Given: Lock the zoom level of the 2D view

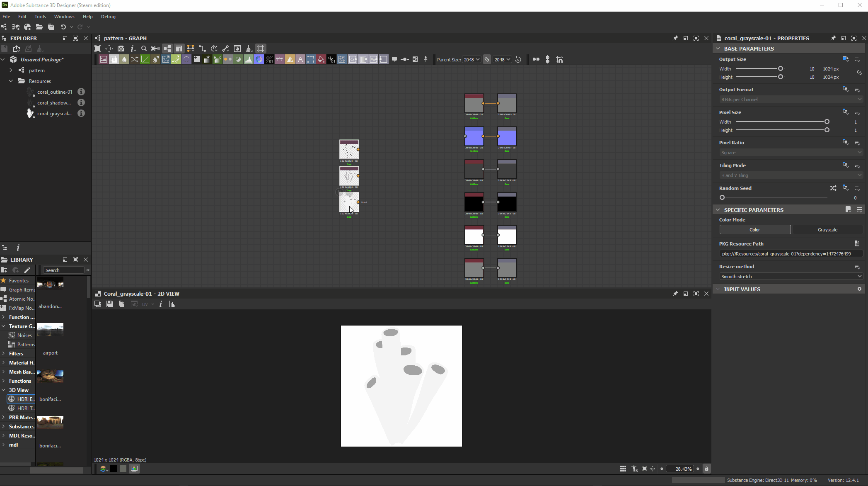Looking at the screenshot, I should (x=706, y=469).
